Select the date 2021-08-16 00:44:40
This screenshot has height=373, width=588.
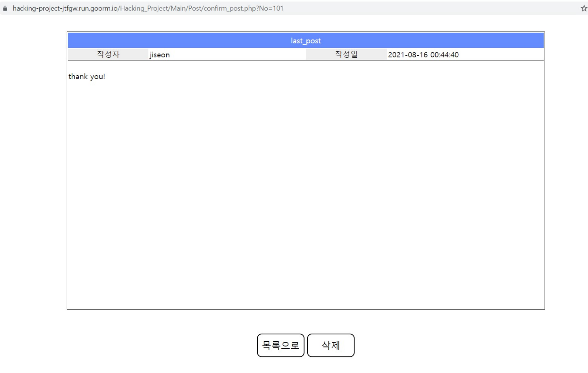click(x=423, y=55)
